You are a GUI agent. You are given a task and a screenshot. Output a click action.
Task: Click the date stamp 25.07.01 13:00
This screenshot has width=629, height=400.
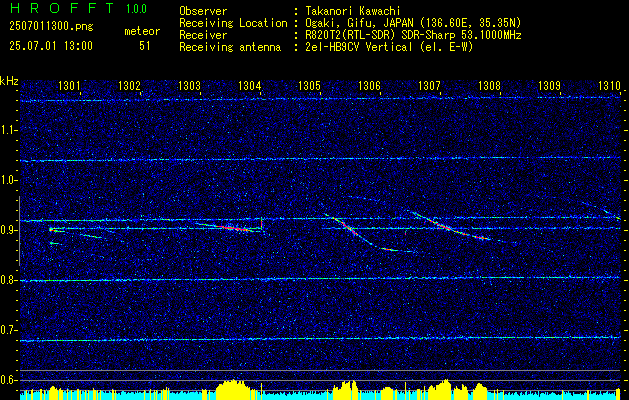51,46
